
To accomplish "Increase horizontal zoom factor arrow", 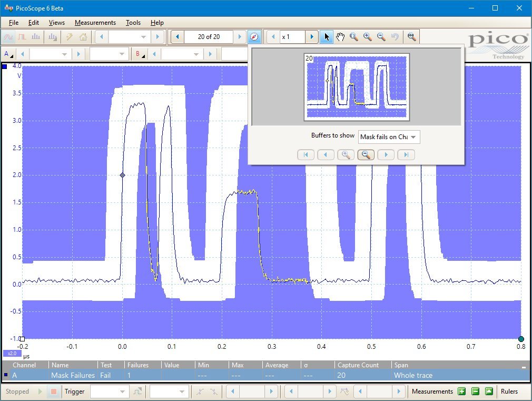I will 312,37.
